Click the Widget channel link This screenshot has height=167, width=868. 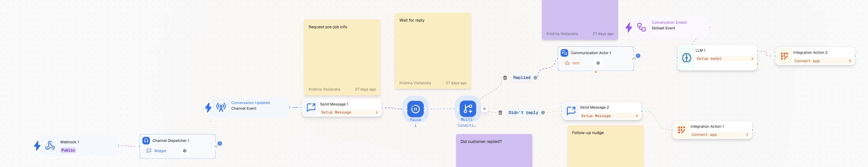(160, 151)
